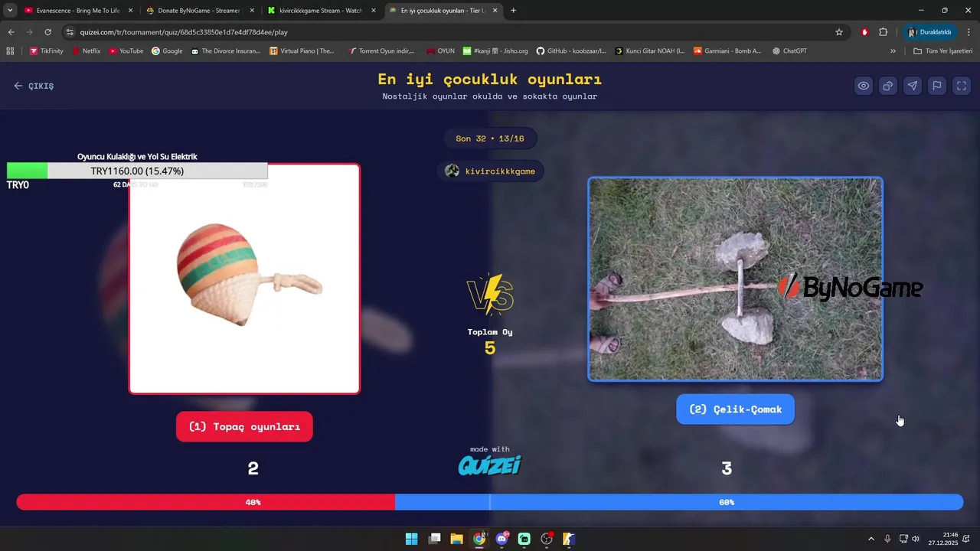
Task: Switch to Evanescence - Bring Me To Life tab
Action: (77, 11)
